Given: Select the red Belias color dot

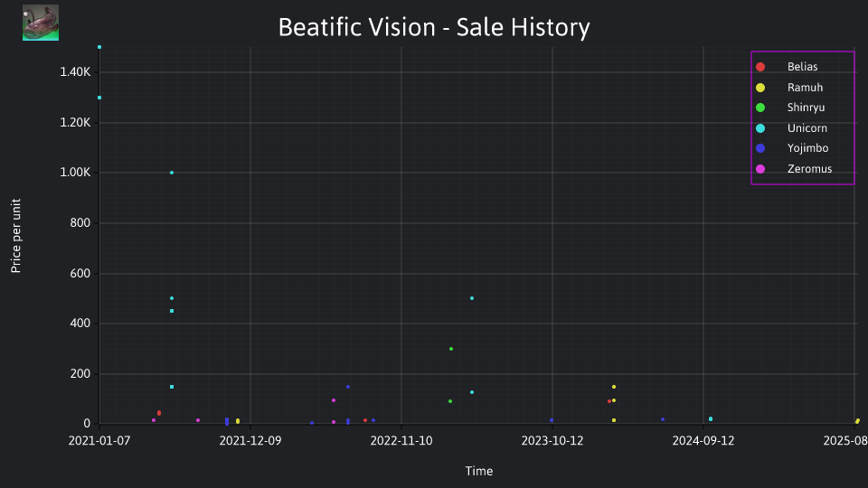Looking at the screenshot, I should [760, 67].
